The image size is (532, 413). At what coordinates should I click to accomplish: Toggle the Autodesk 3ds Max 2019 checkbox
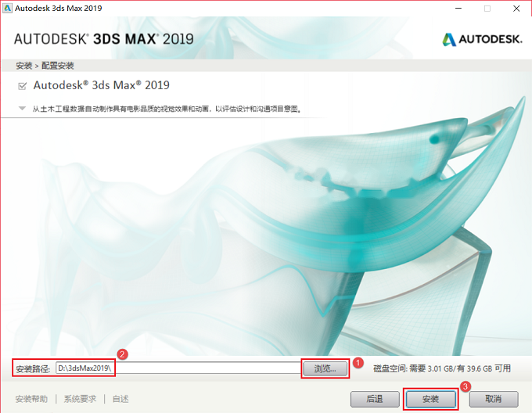(x=23, y=86)
